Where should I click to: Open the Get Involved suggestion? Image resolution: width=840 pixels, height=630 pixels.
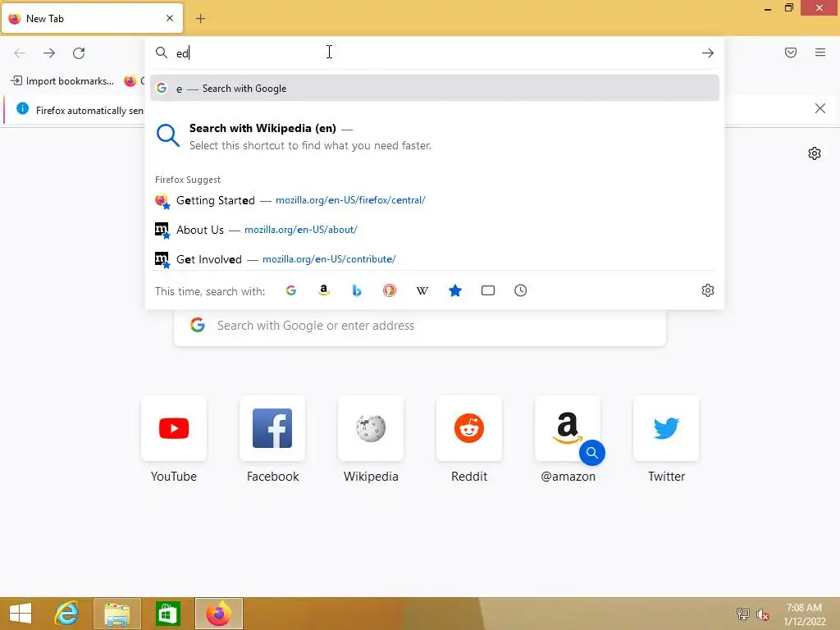(x=435, y=259)
